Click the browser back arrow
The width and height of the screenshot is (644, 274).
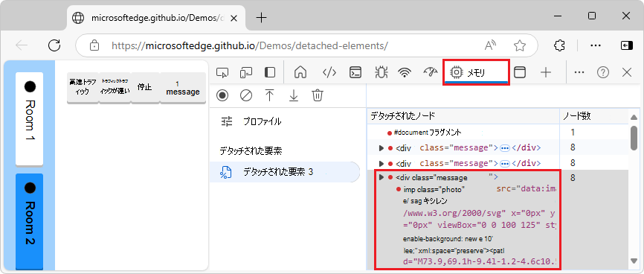pyautogui.click(x=21, y=45)
